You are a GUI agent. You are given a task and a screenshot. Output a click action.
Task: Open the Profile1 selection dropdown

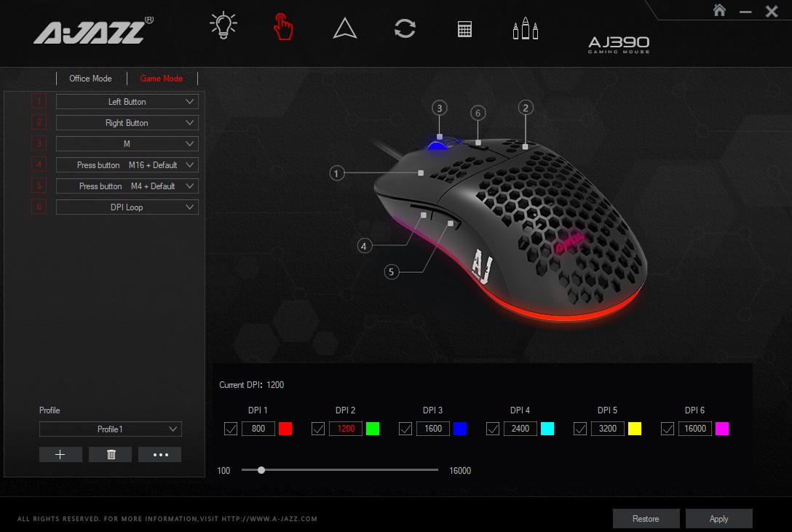(110, 429)
